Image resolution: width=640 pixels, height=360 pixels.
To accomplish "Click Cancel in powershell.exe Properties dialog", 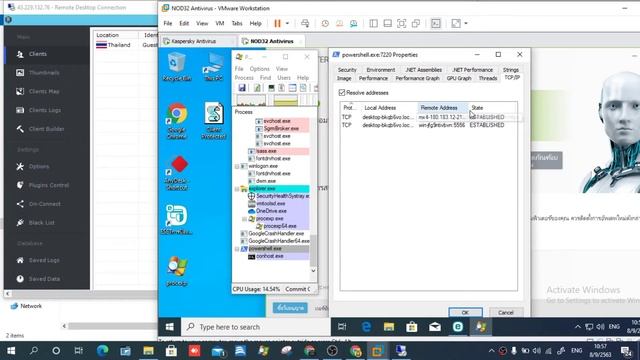I will click(506, 312).
